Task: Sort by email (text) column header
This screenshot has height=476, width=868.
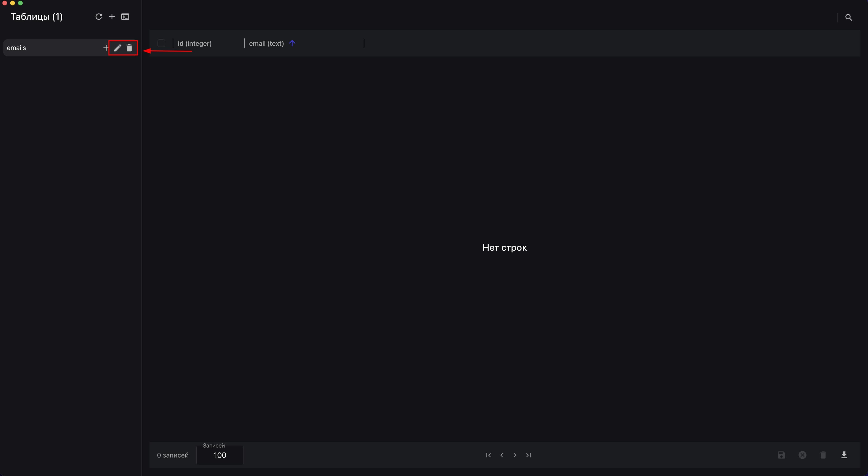Action: coord(266,43)
